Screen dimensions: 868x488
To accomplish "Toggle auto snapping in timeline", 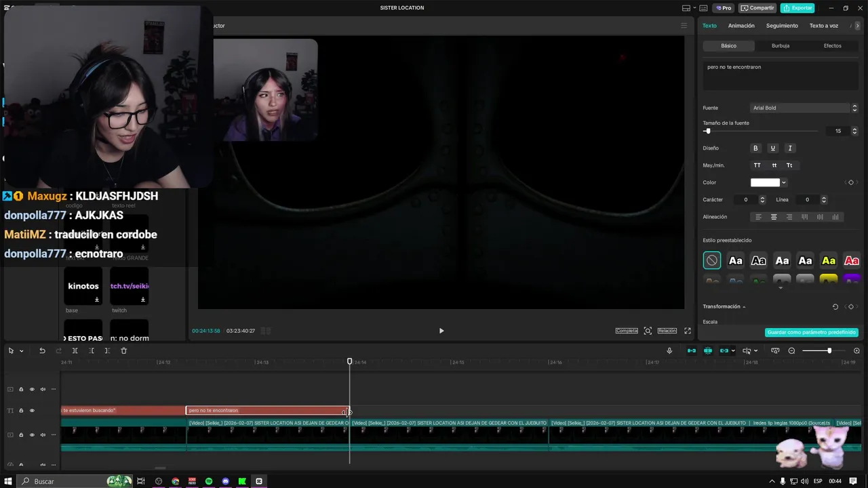I will [x=708, y=350].
